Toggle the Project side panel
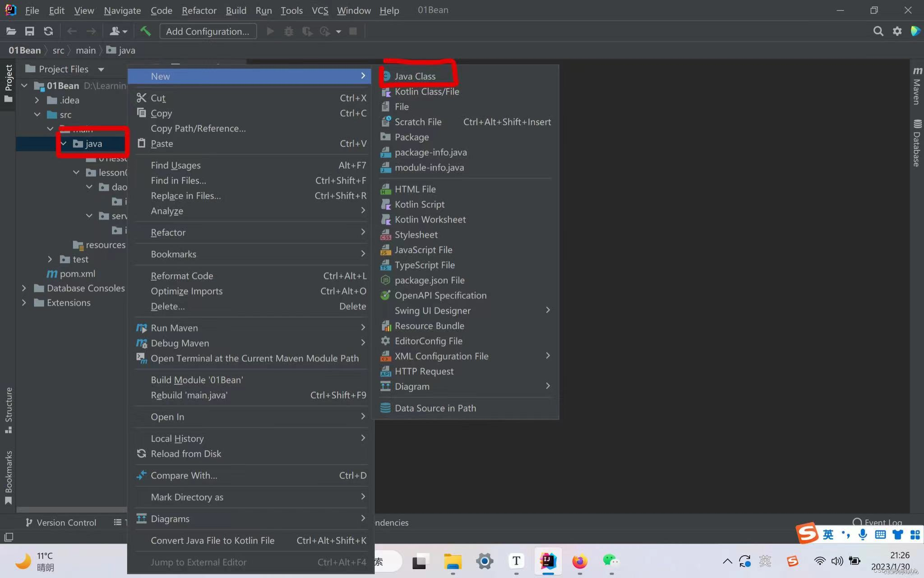Screen dimensions: 924x578 8,82
